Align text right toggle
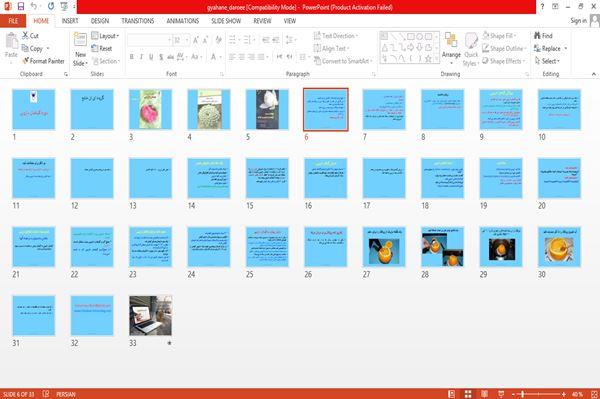Viewport: 600px width, 399px height. [251, 57]
